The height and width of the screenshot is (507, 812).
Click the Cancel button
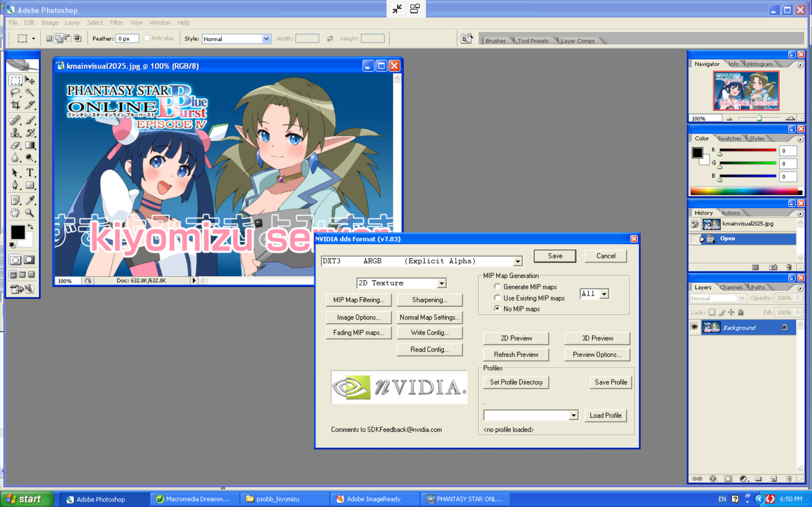pyautogui.click(x=606, y=256)
